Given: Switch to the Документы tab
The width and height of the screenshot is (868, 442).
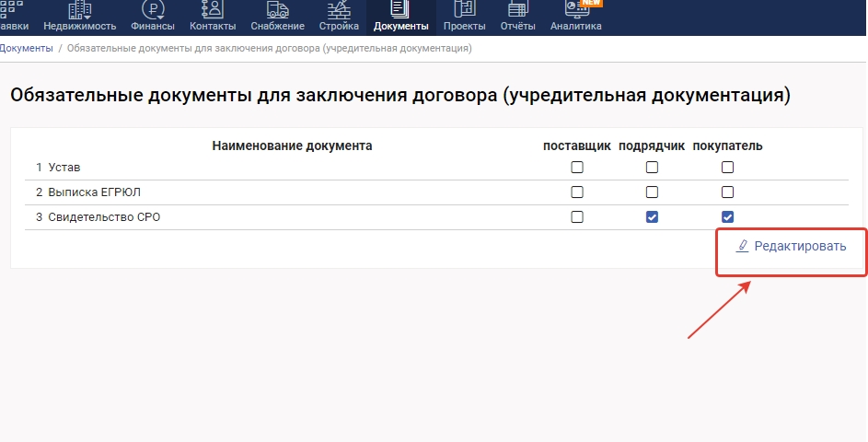Looking at the screenshot, I should (x=400, y=17).
